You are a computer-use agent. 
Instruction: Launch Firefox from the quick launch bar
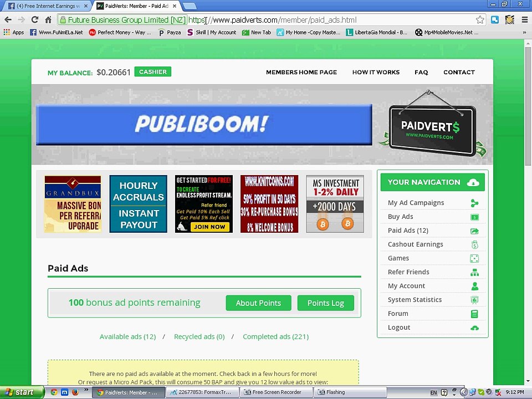point(75,392)
